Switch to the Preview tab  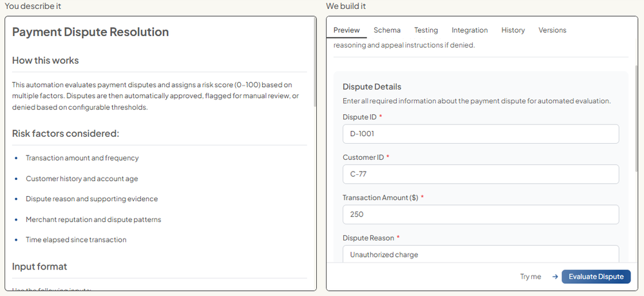[x=346, y=30]
